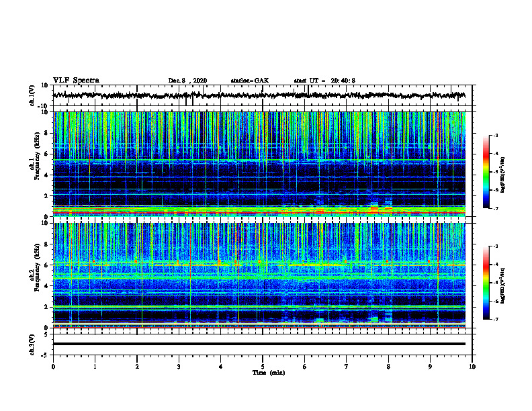Screen dimensions: 532x411
Task: Click the red burst near 7.7 min in ch.1 spectrogram
Action: (x=374, y=210)
